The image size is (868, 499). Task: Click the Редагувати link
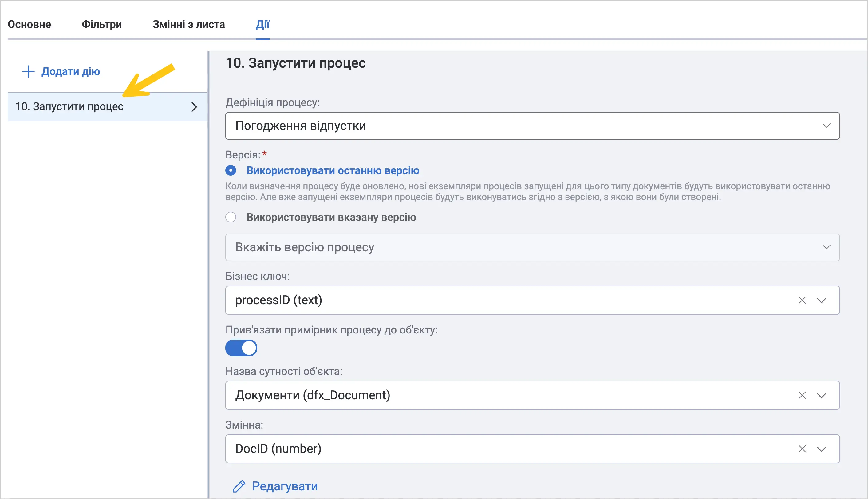[x=285, y=486]
